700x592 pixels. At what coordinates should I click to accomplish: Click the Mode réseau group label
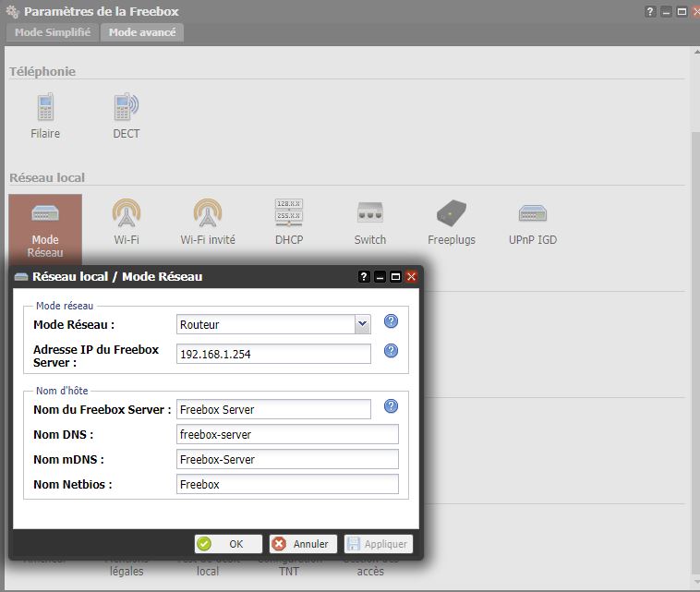65,306
